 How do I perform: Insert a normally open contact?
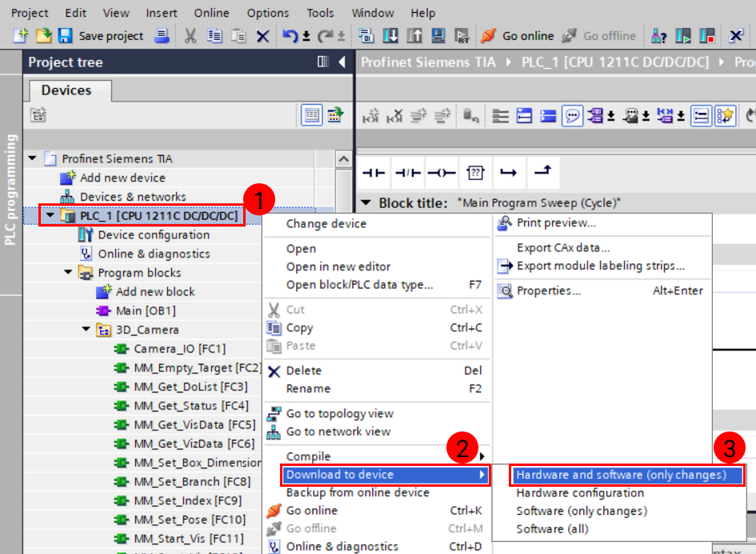[x=374, y=172]
